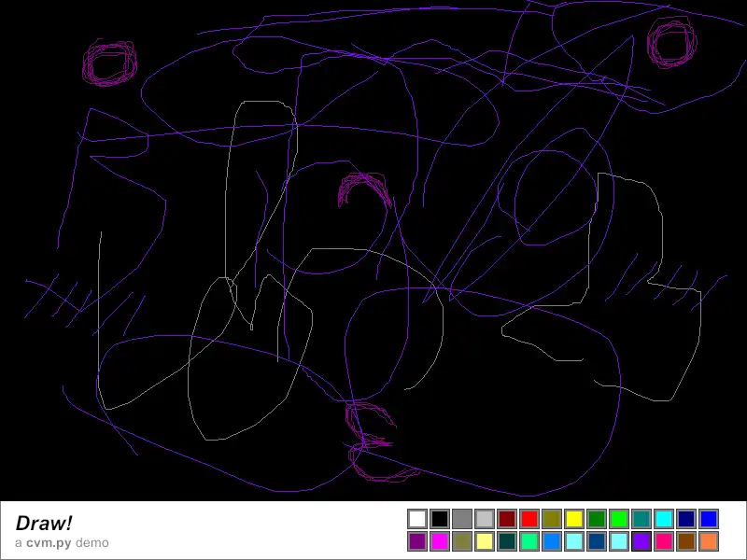Screen dimensions: 747x560
Task: Select the dark olive swatch in the top row
Action: 552,519
